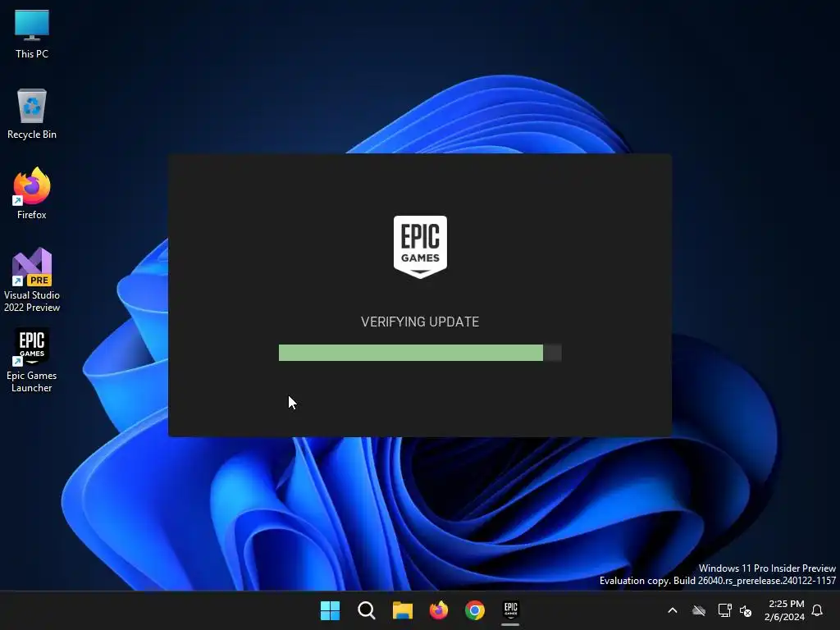
Task: Select the Recycle Bin desktop icon
Action: click(32, 114)
